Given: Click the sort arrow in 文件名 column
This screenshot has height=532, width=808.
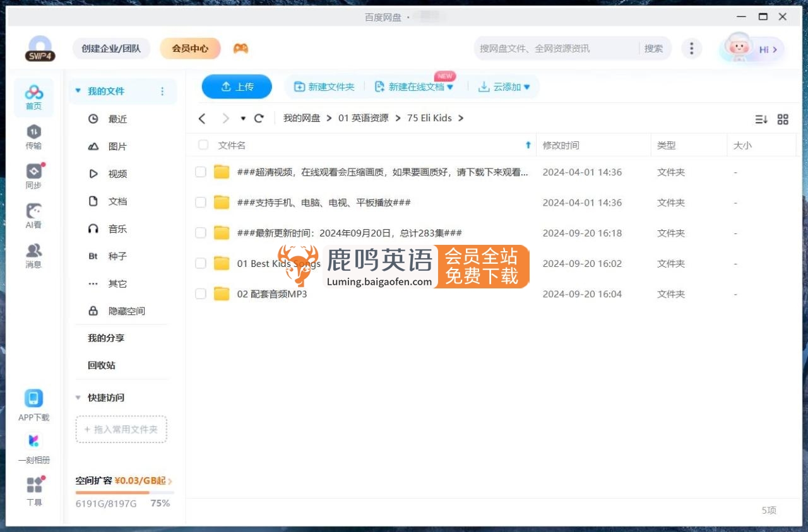Looking at the screenshot, I should coord(528,145).
